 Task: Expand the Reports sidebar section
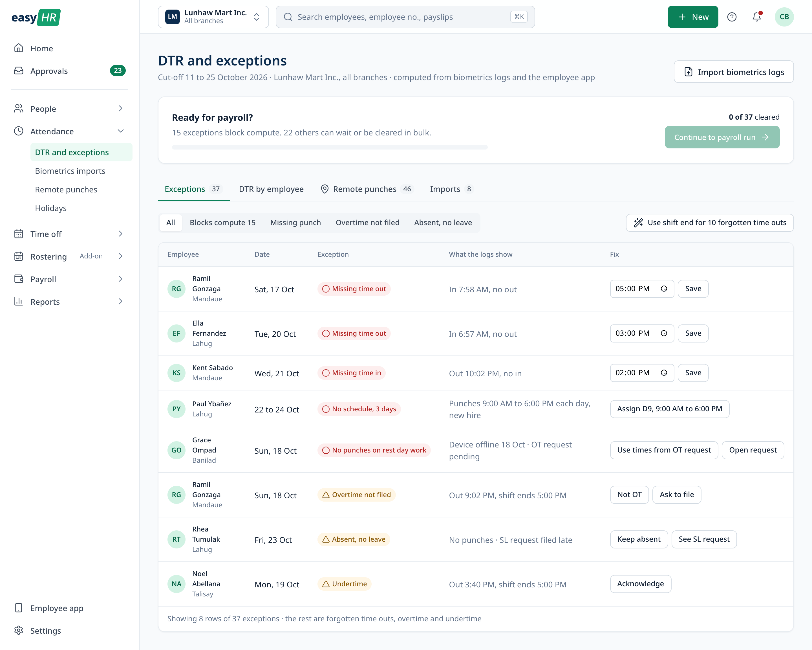pyautogui.click(x=70, y=302)
